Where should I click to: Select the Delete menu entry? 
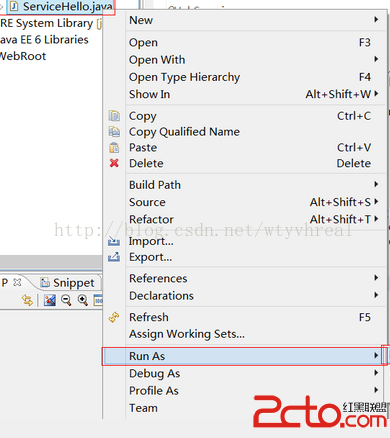[244, 163]
